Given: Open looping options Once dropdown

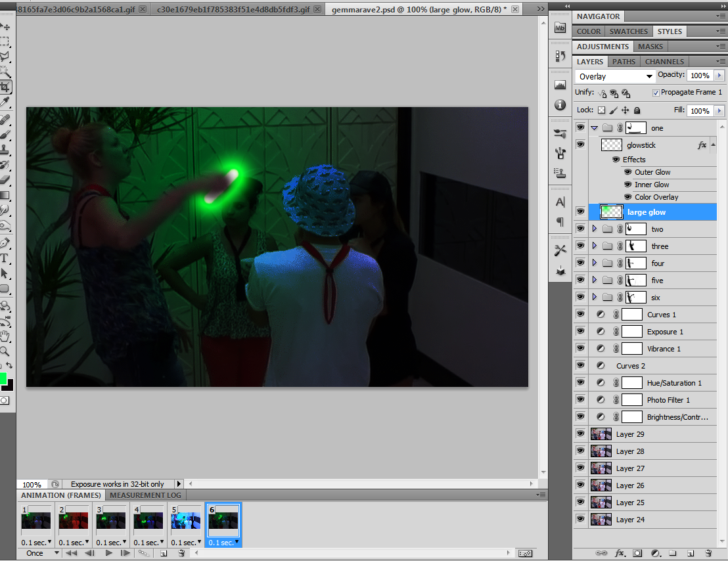Looking at the screenshot, I should click(x=42, y=553).
